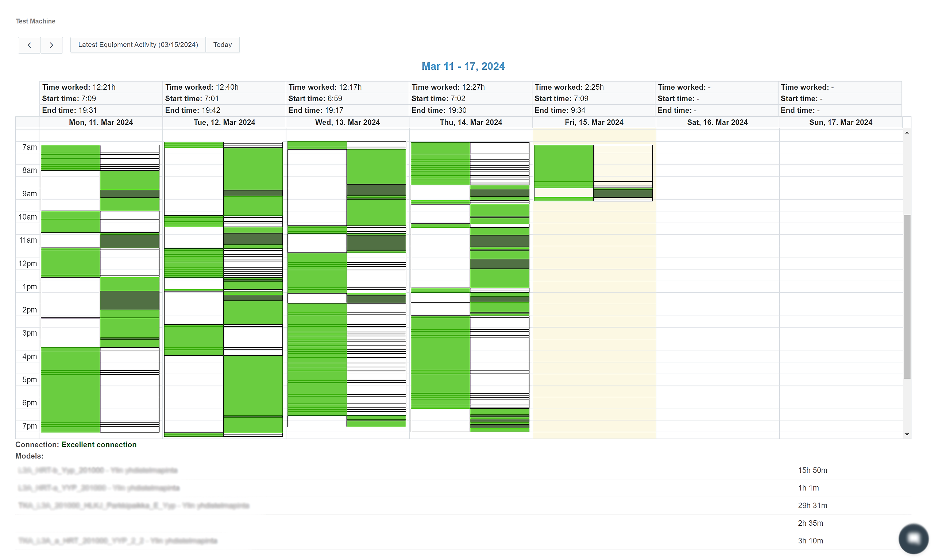
Task: Click empty Saturday slot at 10am
Action: (x=717, y=217)
